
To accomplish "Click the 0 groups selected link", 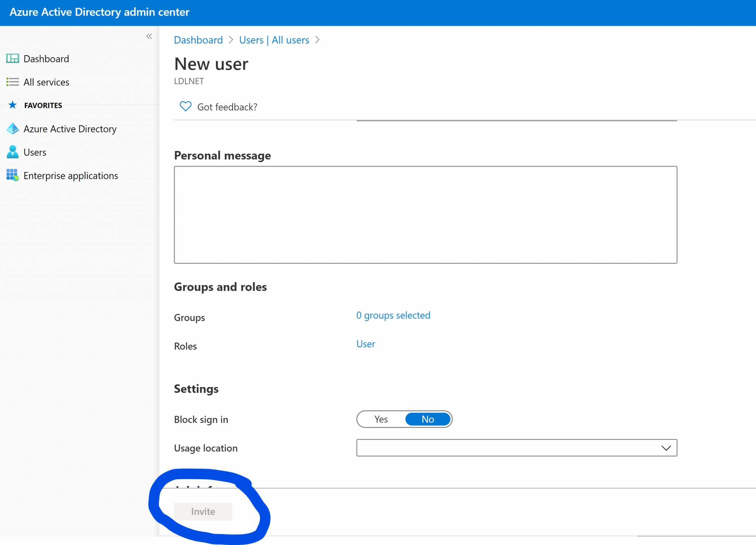I will 393,315.
